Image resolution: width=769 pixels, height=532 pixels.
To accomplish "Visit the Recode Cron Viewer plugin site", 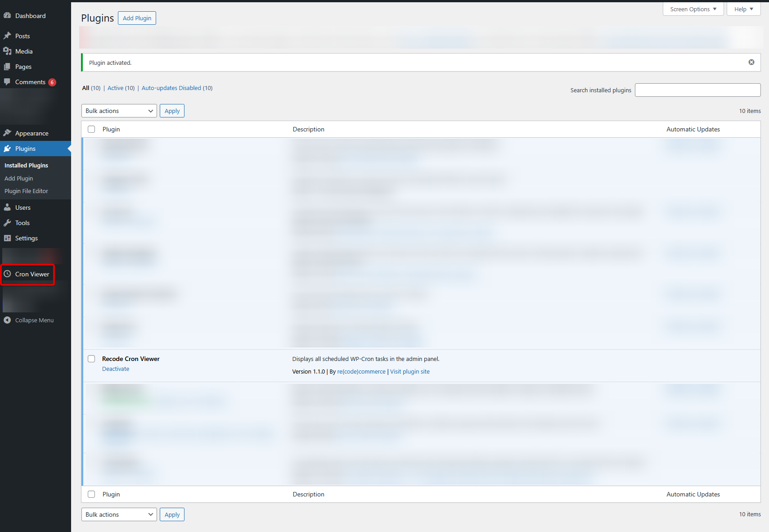I will 409,371.
